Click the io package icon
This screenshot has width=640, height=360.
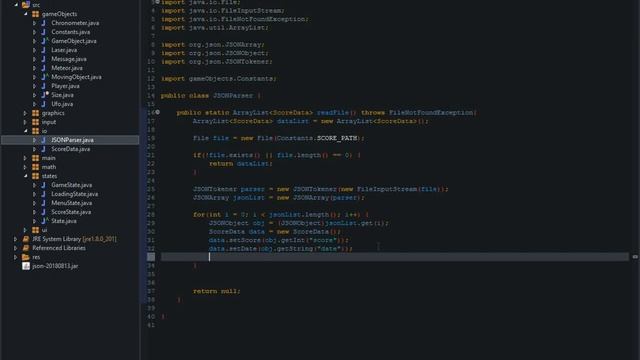pyautogui.click(x=36, y=131)
